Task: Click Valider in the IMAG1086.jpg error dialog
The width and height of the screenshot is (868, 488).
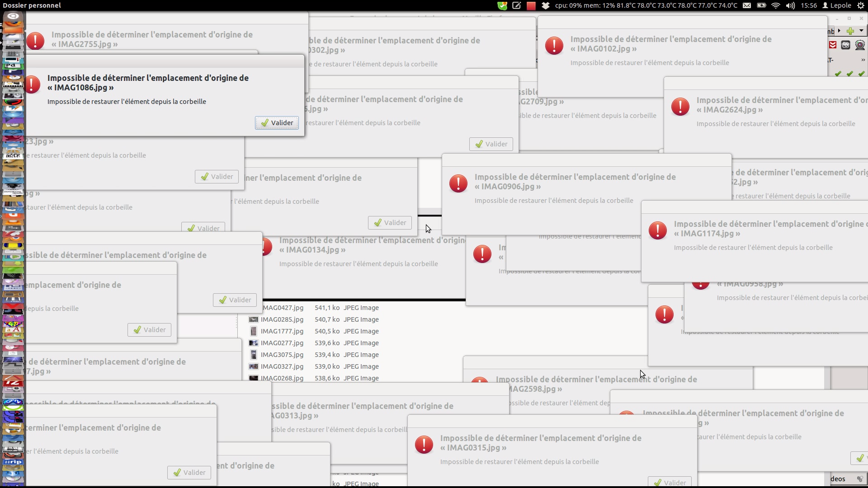Action: tap(277, 123)
